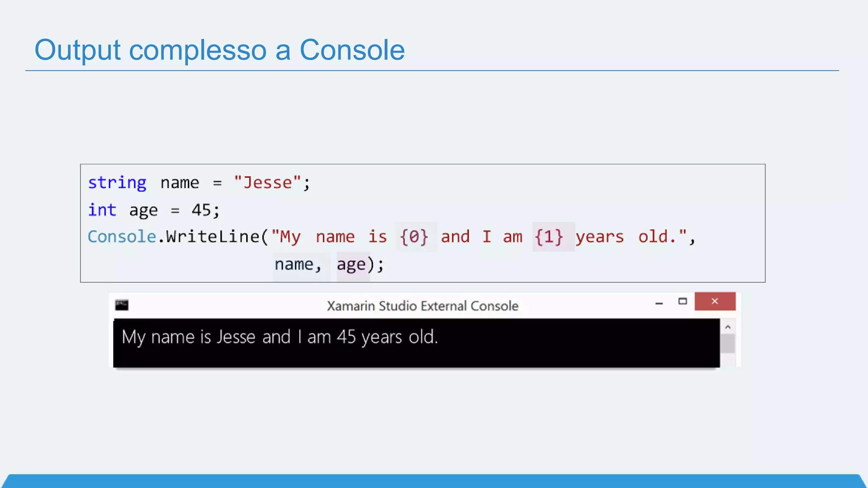Click the 'string' keyword in the code
The width and height of the screenshot is (868, 488).
(117, 183)
